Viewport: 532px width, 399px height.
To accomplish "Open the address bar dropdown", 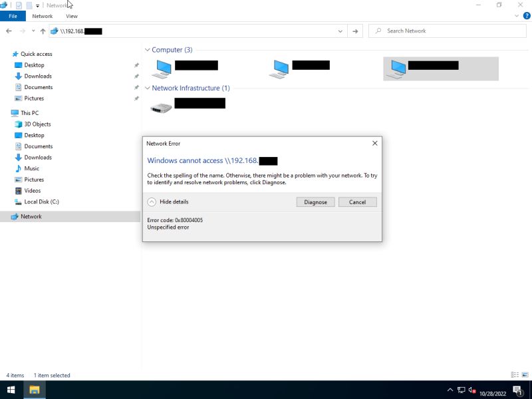I will click(x=340, y=31).
